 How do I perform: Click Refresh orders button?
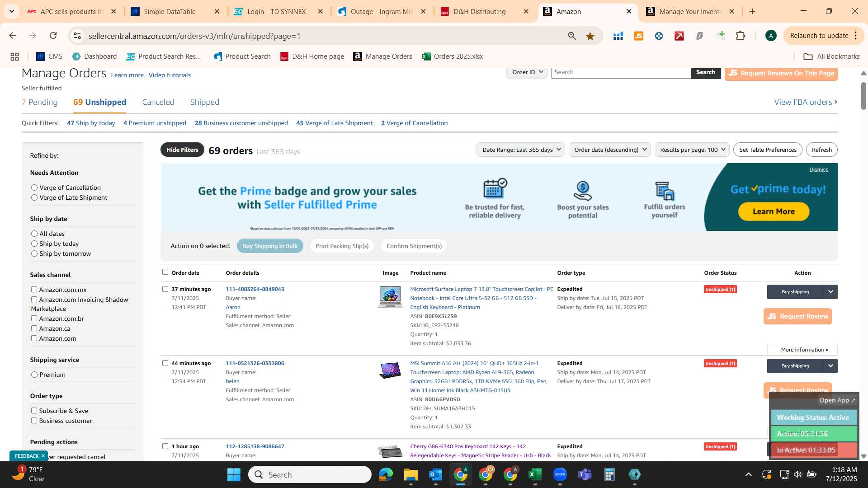click(821, 150)
